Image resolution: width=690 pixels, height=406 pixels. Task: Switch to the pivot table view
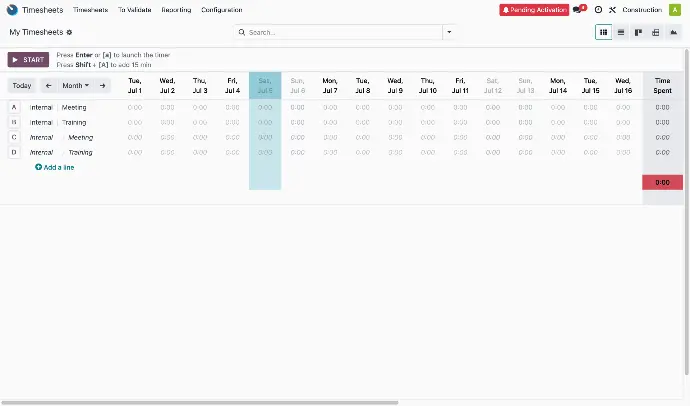click(x=656, y=32)
